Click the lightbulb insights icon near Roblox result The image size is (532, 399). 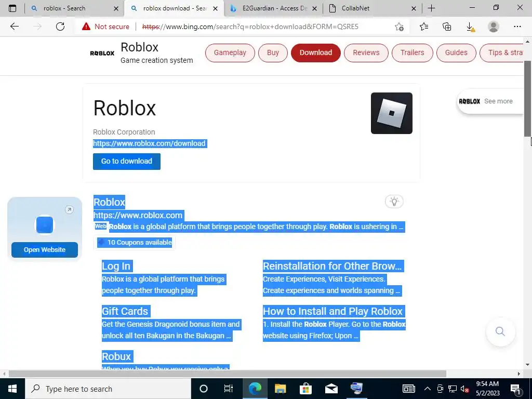[394, 202]
